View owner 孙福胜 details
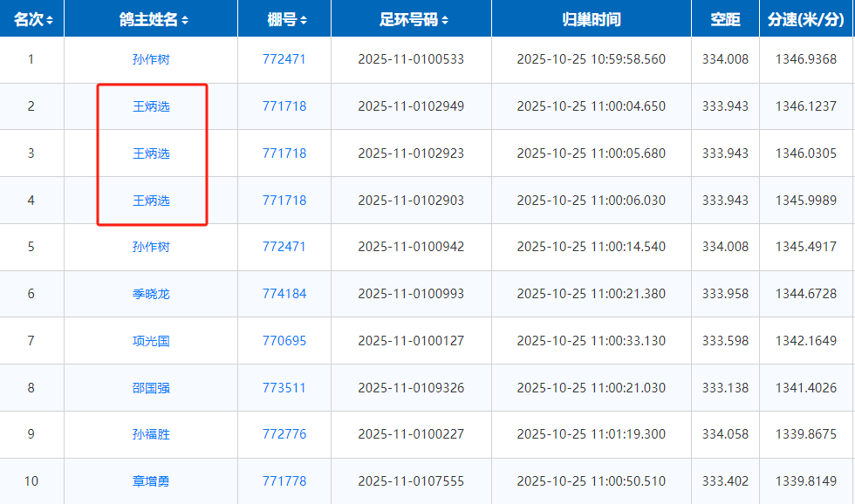The width and height of the screenshot is (855, 504). click(151, 434)
